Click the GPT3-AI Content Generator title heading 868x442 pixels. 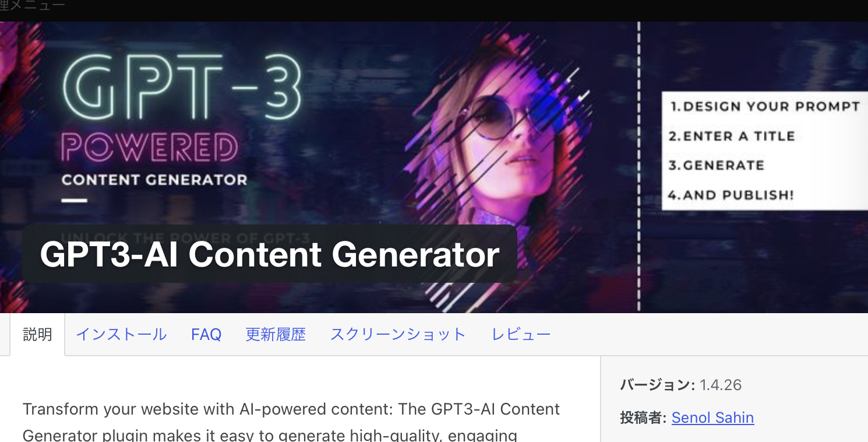270,254
